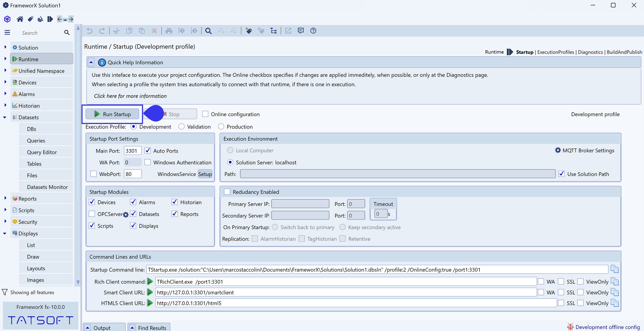Click the runtime play shortcut icon
This screenshot has width=644, height=331.
pos(50,19)
